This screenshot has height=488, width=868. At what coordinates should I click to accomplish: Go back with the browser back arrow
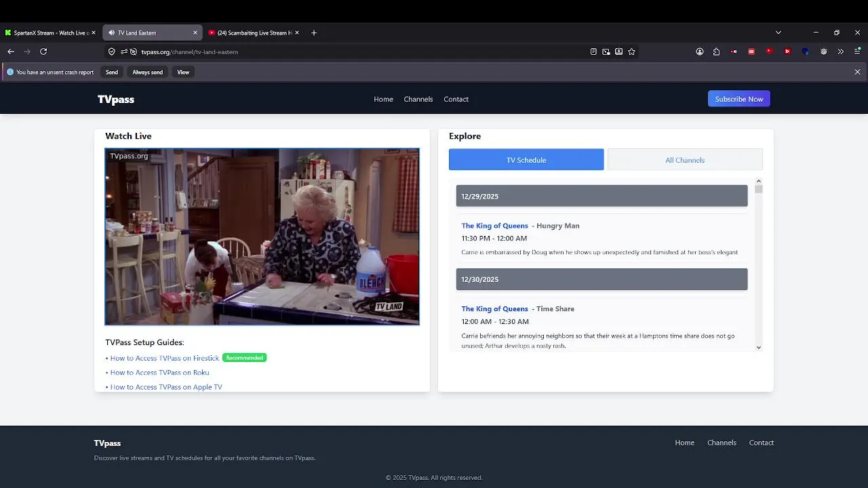point(11,52)
